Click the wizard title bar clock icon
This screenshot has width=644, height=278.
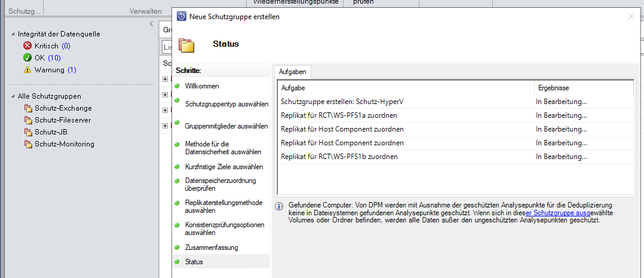pyautogui.click(x=181, y=17)
